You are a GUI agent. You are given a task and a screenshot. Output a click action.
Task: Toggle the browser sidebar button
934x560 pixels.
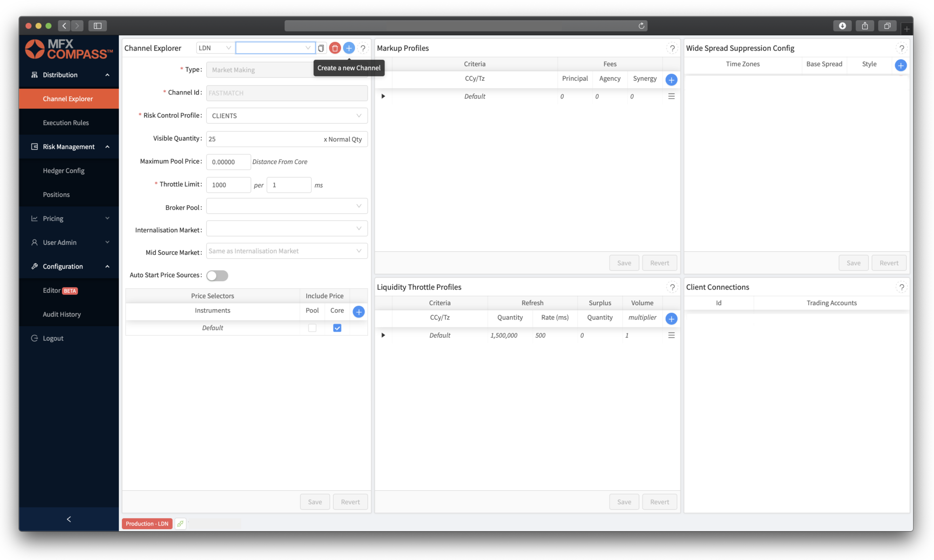[x=97, y=26]
